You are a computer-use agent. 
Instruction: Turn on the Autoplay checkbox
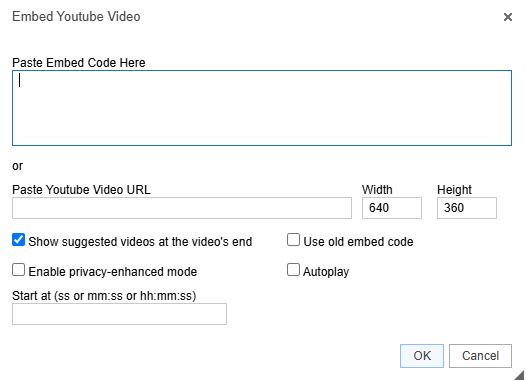(x=293, y=270)
